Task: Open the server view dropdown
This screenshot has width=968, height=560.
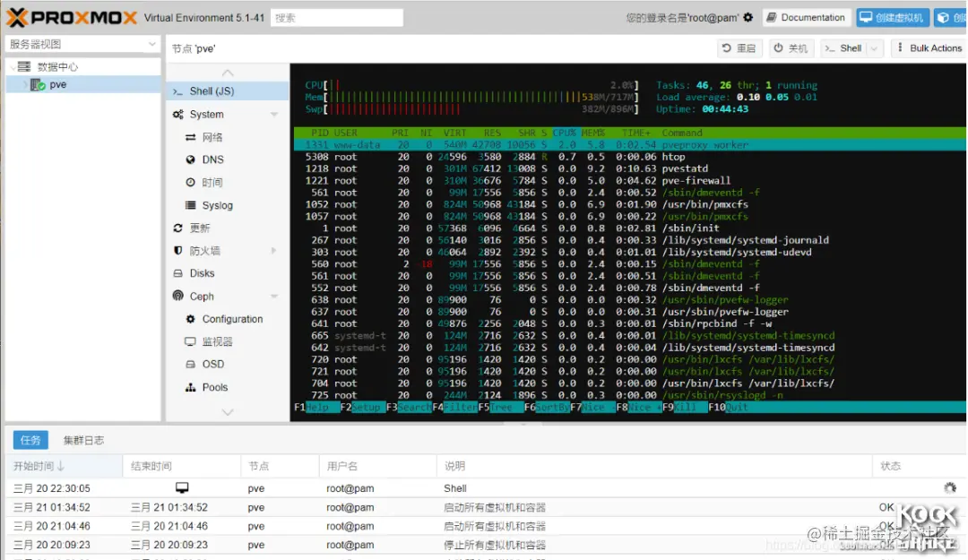Action: (x=82, y=44)
